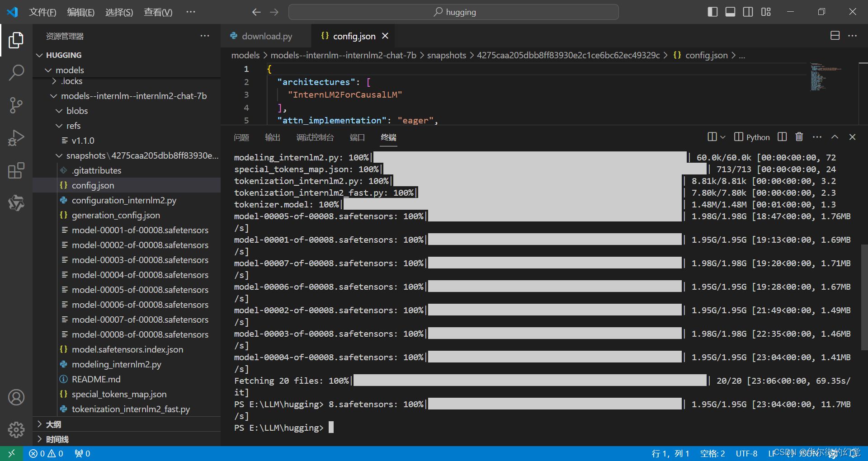Screen dimensions: 868x461
Task: Open the 文件 menu
Action: pos(42,12)
